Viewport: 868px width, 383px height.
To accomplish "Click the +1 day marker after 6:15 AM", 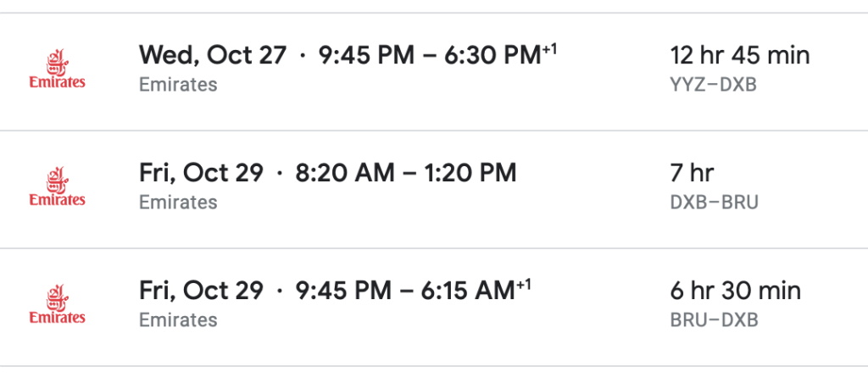I will [x=524, y=284].
